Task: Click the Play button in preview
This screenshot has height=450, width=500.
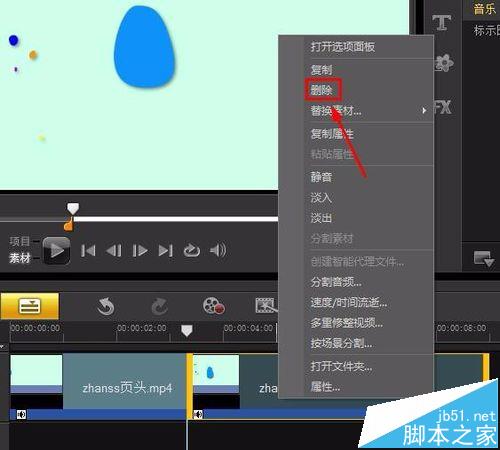Action: click(56, 251)
